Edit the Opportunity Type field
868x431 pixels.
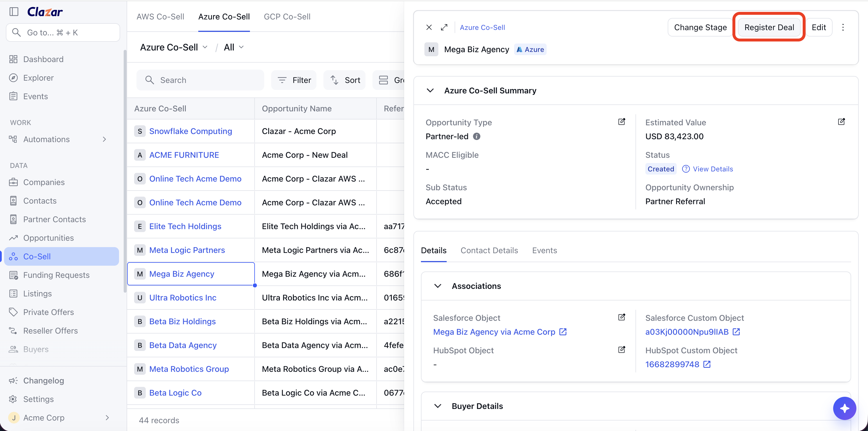(x=622, y=122)
